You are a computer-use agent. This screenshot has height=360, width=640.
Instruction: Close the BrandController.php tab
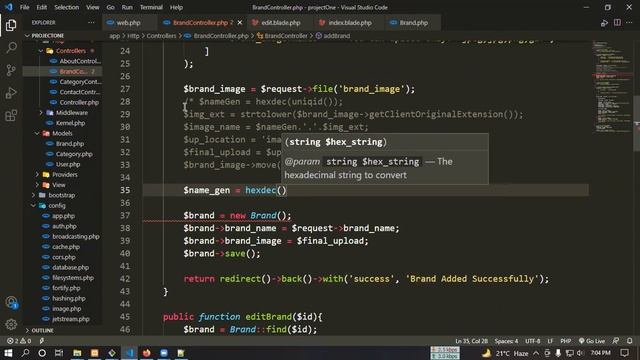click(240, 22)
